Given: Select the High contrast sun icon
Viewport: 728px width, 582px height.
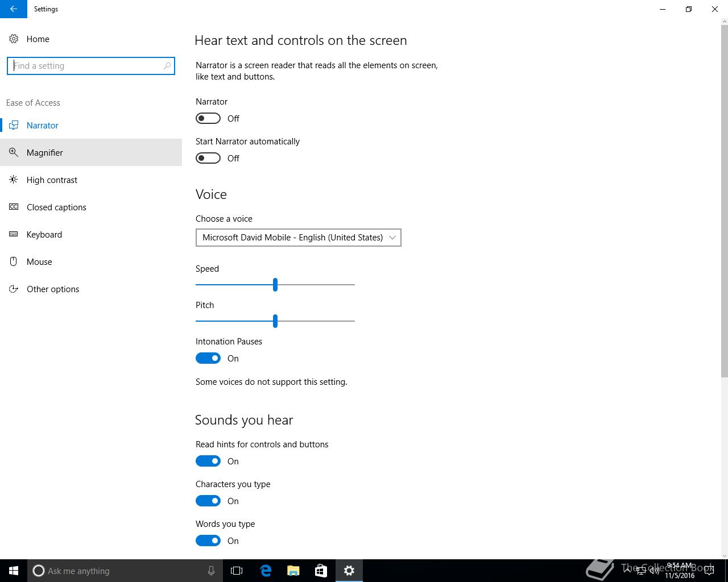Looking at the screenshot, I should (x=14, y=180).
